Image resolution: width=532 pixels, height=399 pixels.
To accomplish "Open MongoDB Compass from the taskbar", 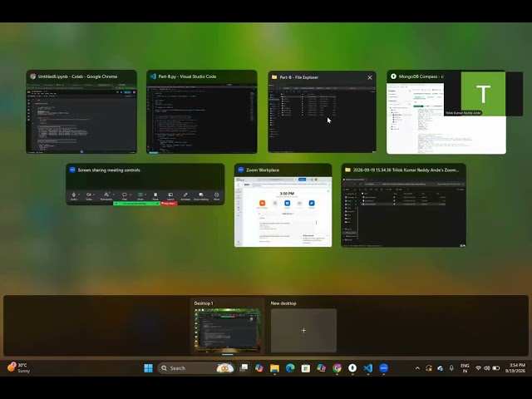I will pyautogui.click(x=352, y=368).
